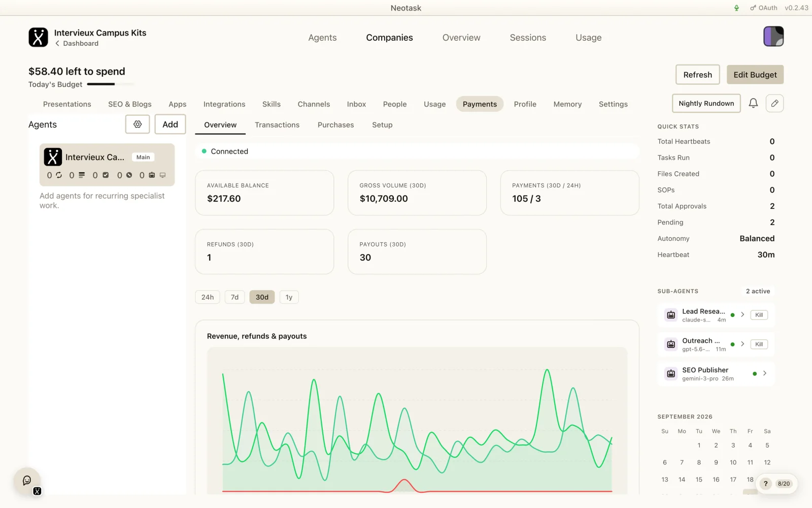Open the user avatar in header
Viewport: 812px width, 508px height.
tap(773, 37)
